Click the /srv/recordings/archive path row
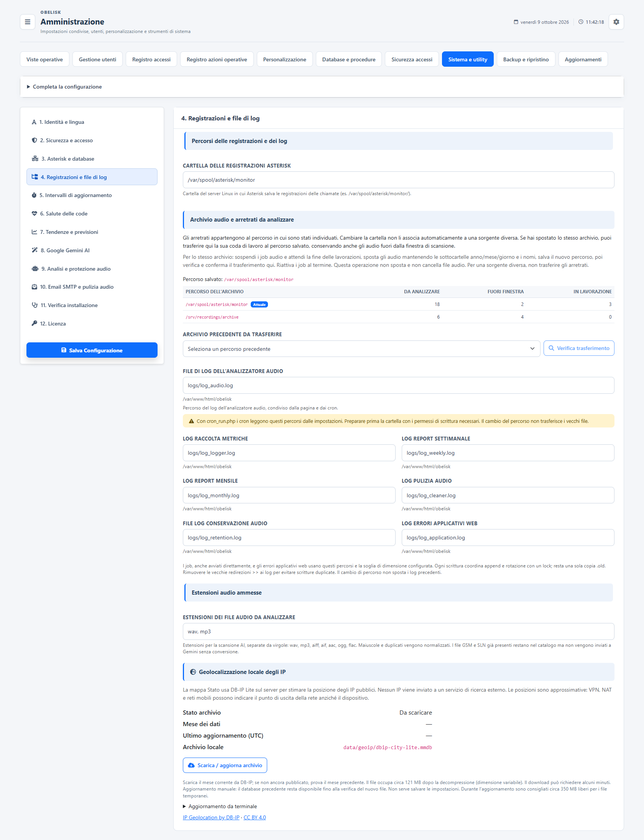 (x=398, y=317)
